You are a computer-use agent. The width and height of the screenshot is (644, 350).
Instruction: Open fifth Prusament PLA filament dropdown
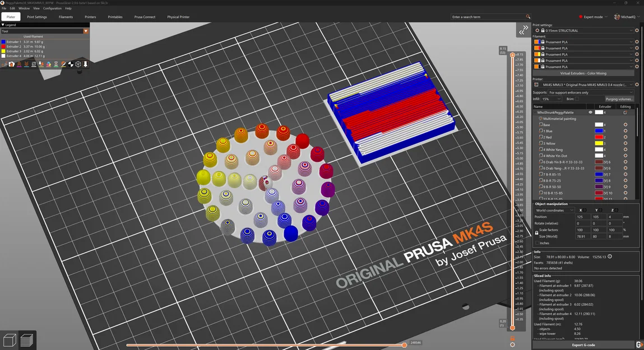[583, 67]
